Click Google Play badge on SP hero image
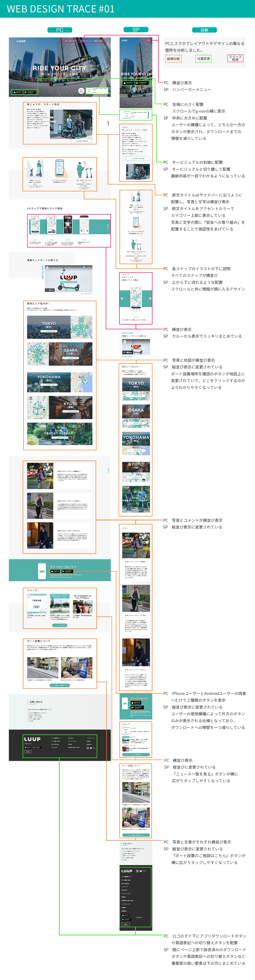Viewport: 255px width, 980px height. (x=142, y=83)
